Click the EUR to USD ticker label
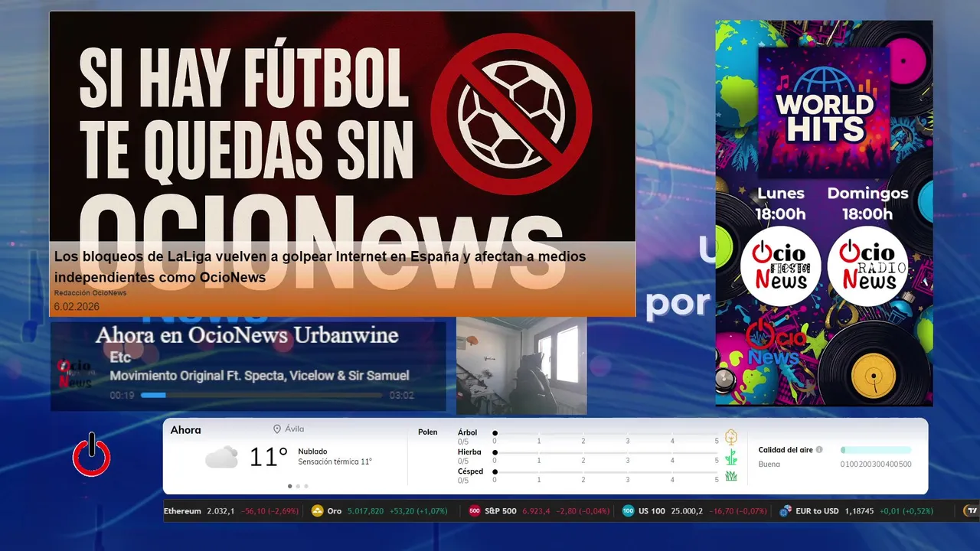This screenshot has height=551, width=980. pyautogui.click(x=817, y=511)
